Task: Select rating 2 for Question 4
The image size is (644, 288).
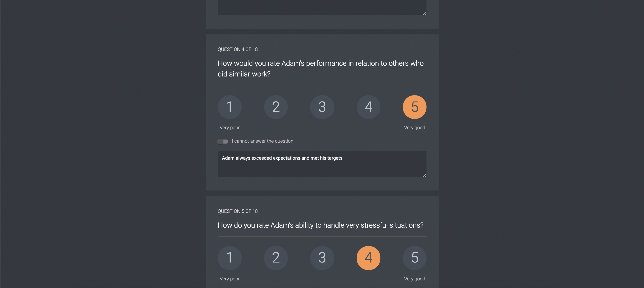Action: [276, 107]
